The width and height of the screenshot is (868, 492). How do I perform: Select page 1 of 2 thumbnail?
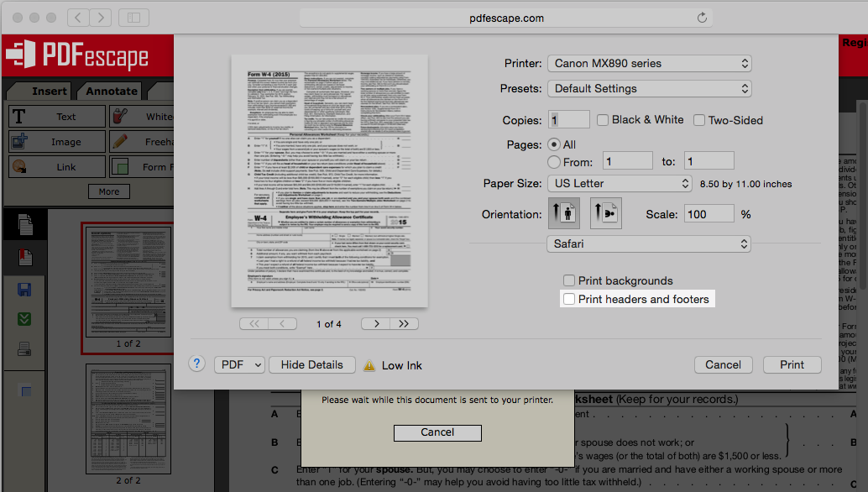click(x=128, y=282)
